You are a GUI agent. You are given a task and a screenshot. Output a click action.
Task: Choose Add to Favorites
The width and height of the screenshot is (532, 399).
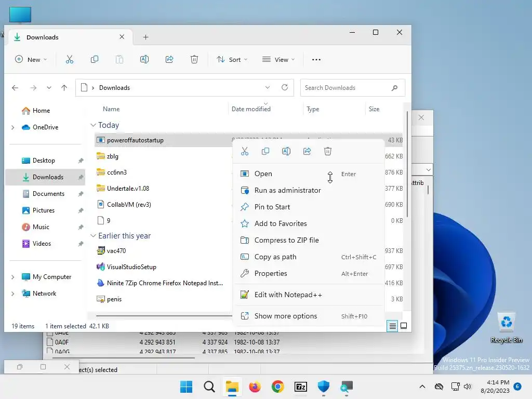[309, 223]
